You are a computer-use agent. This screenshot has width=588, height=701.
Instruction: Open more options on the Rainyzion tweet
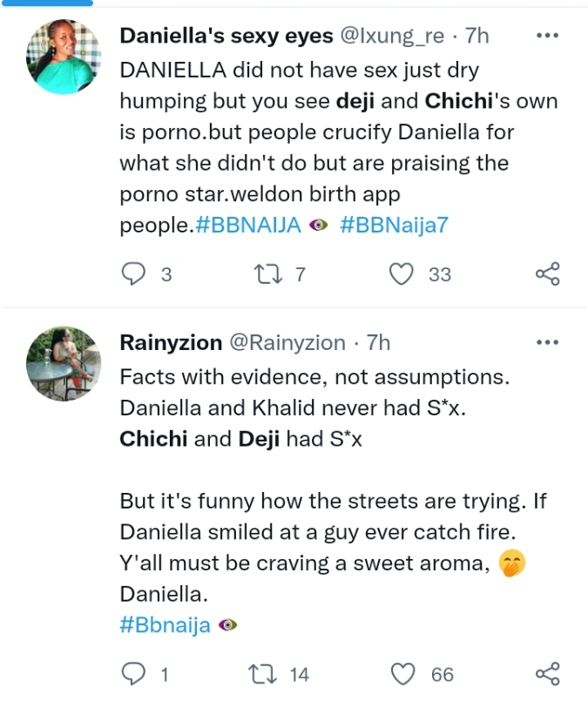click(547, 343)
